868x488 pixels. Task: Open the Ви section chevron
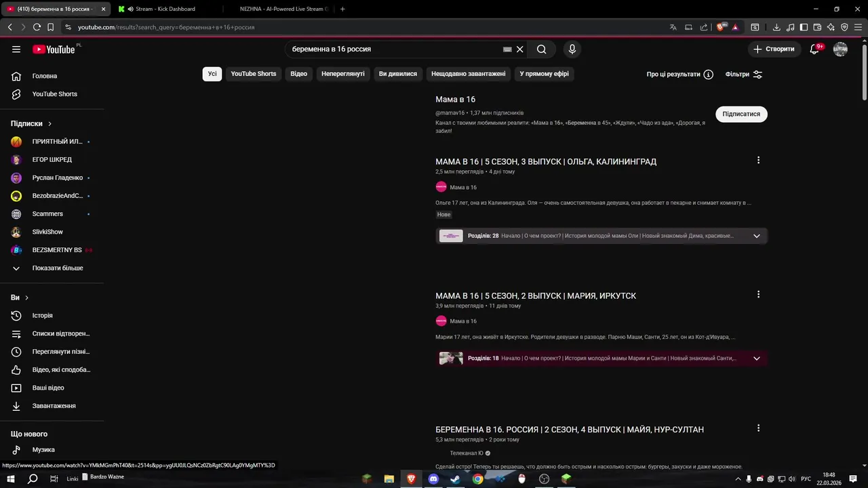[26, 298]
